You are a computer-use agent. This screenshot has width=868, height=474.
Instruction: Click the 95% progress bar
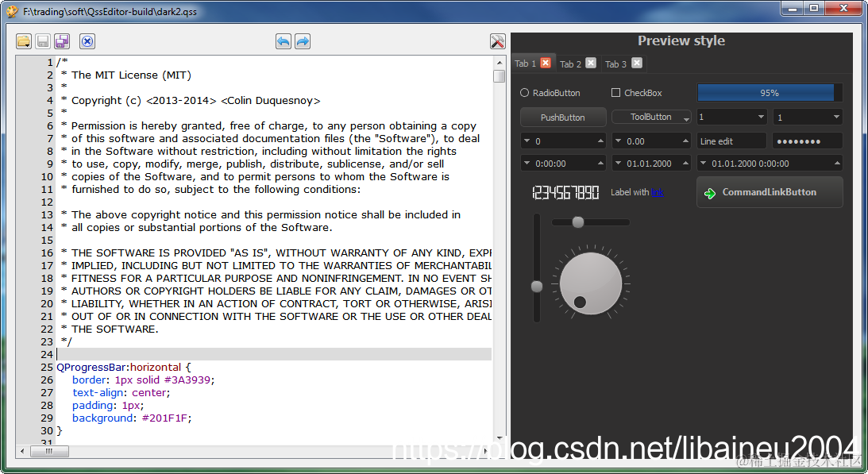pyautogui.click(x=770, y=93)
